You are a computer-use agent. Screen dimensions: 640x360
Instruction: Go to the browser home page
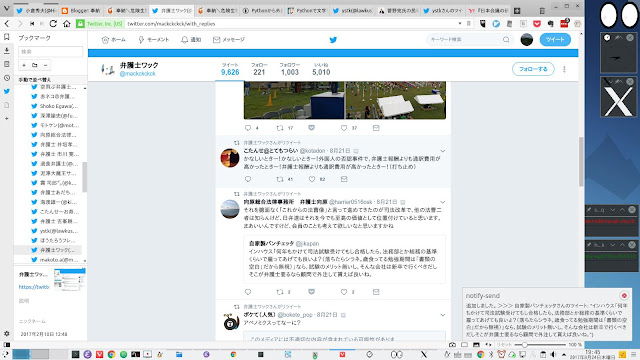tap(67, 24)
